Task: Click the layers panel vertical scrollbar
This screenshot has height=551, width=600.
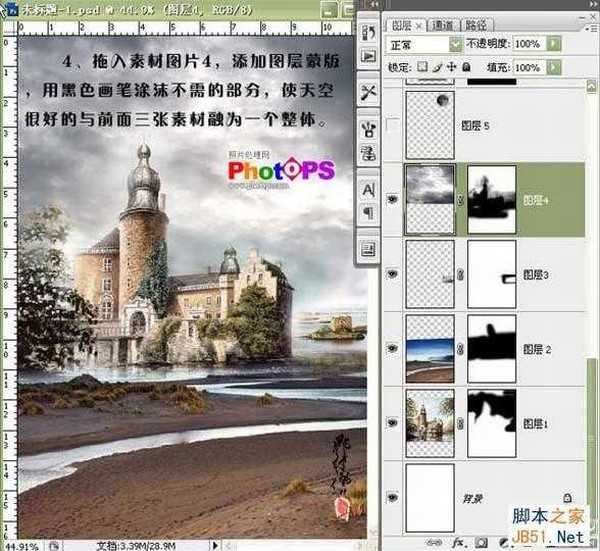Action: click(592, 300)
